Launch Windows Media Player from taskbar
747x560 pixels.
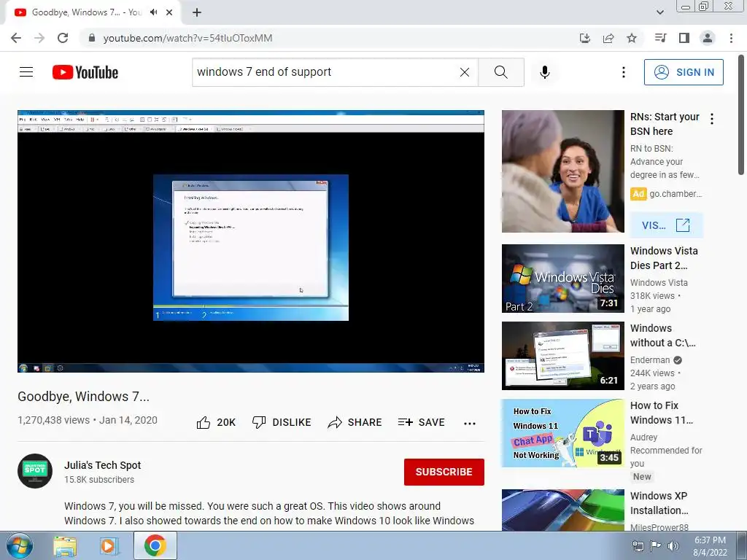tap(109, 546)
